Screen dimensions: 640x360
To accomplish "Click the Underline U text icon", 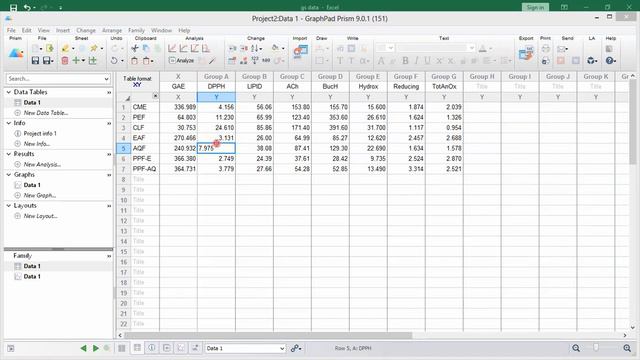I will pos(427,61).
